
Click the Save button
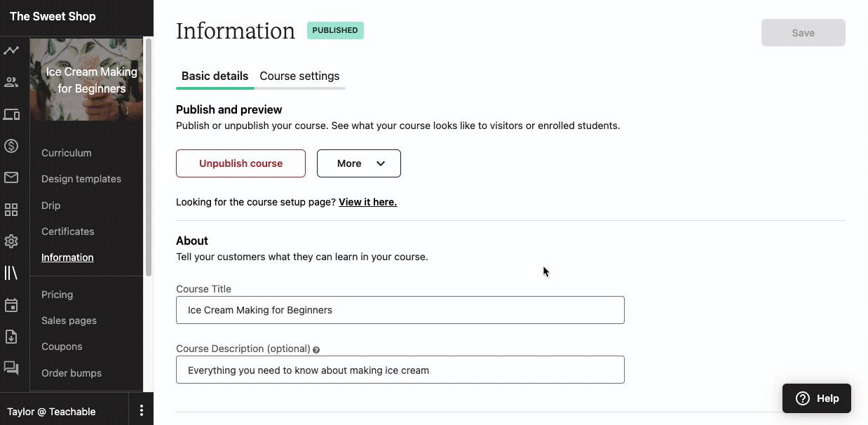point(803,33)
